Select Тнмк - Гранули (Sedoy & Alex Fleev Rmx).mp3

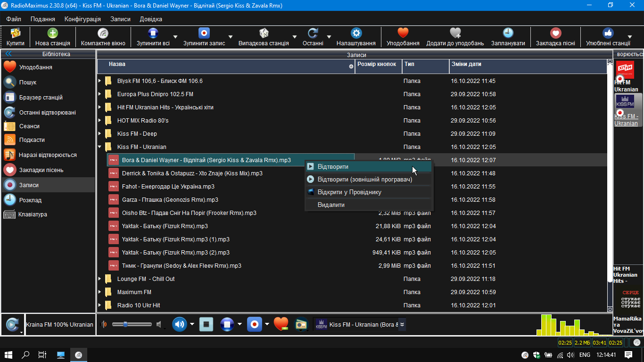pyautogui.click(x=182, y=265)
